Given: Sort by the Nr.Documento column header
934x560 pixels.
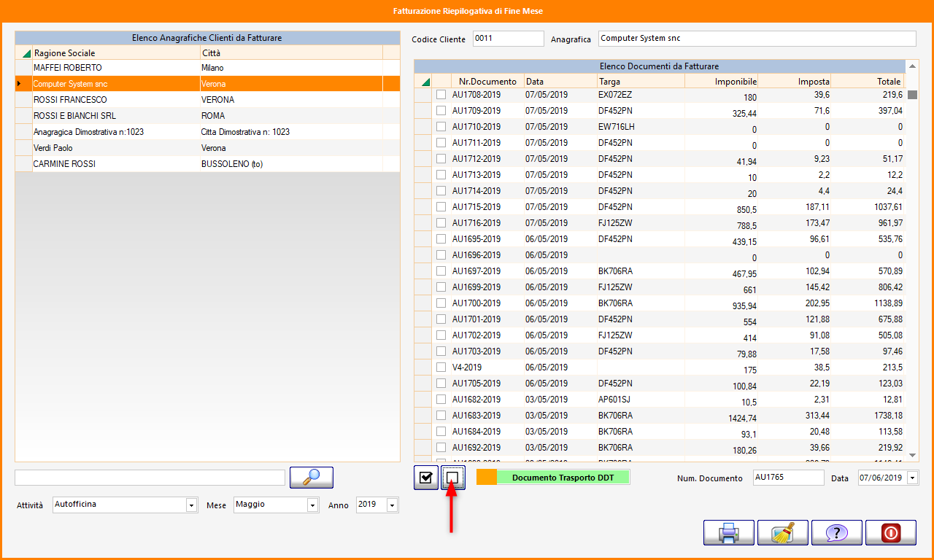Looking at the screenshot, I should click(487, 82).
